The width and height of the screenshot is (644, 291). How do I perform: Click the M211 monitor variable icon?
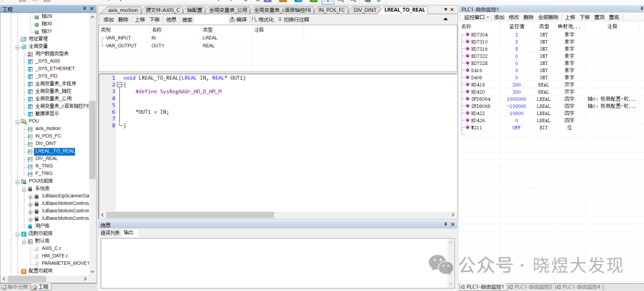click(468, 128)
